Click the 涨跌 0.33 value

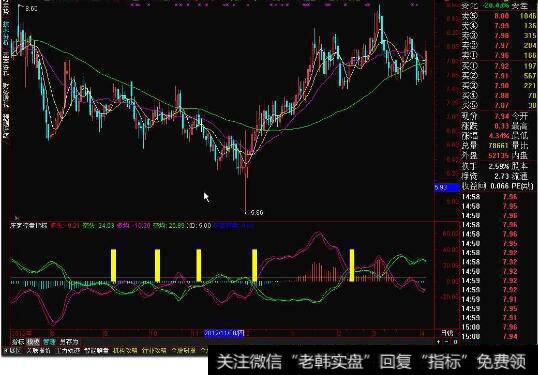(x=501, y=126)
